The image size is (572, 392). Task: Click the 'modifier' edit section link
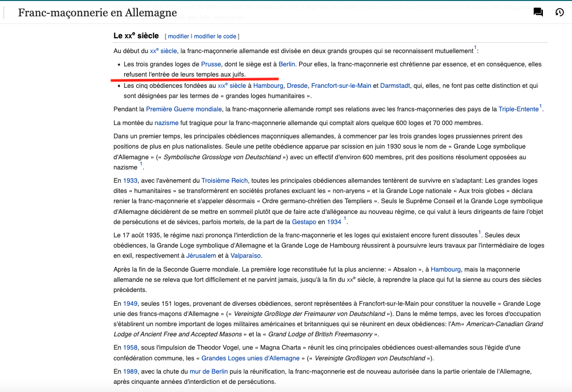click(178, 36)
